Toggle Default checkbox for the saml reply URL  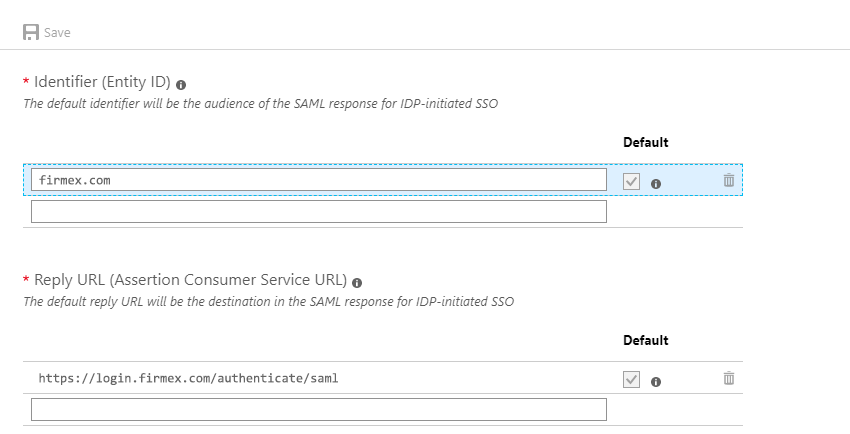coord(631,379)
